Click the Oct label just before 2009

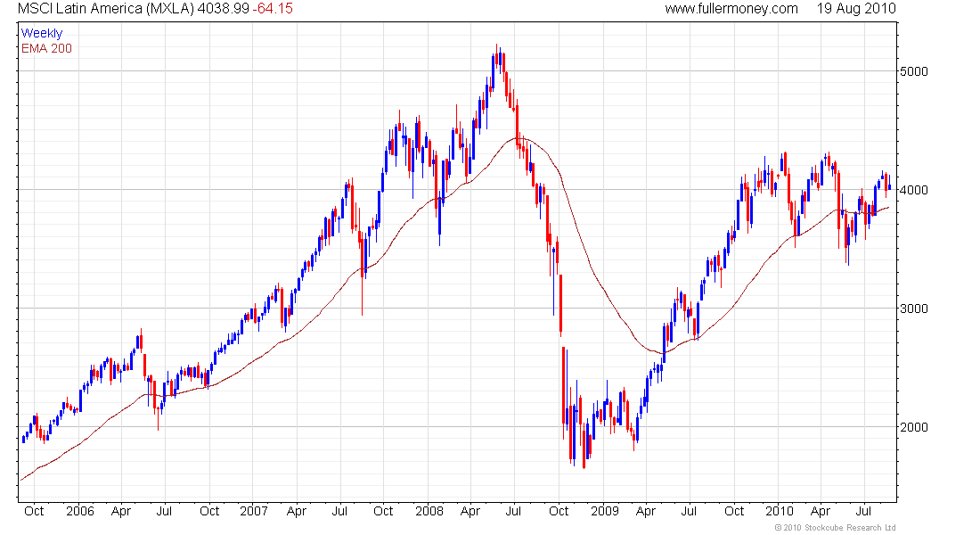coord(559,511)
